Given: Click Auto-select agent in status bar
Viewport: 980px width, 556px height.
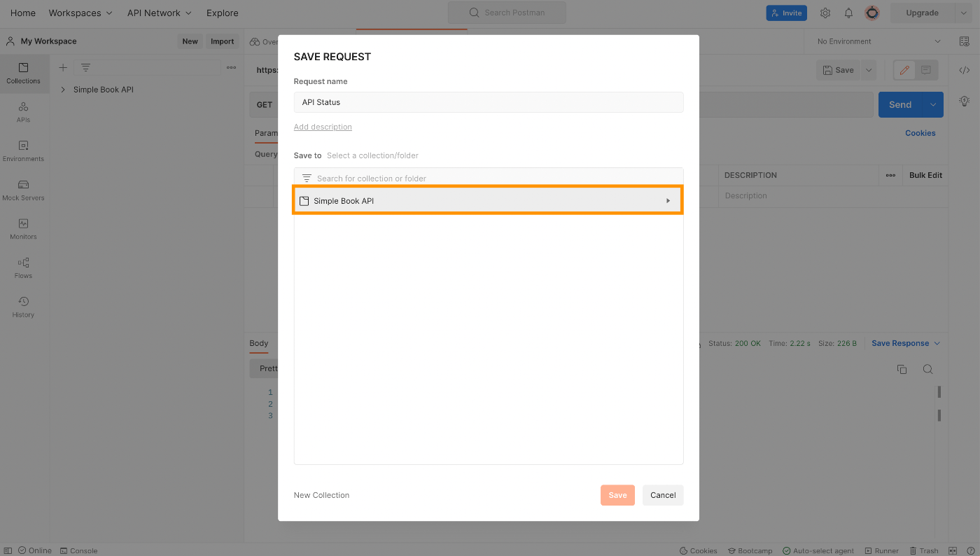Looking at the screenshot, I should (818, 550).
